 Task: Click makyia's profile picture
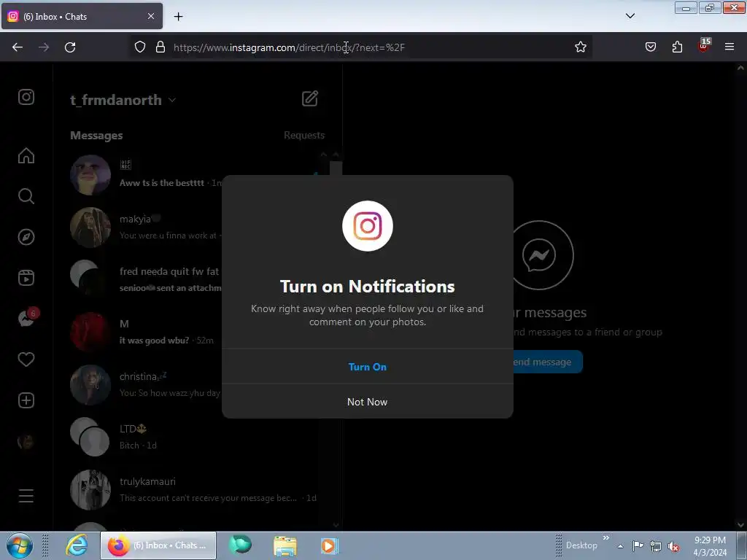90,227
